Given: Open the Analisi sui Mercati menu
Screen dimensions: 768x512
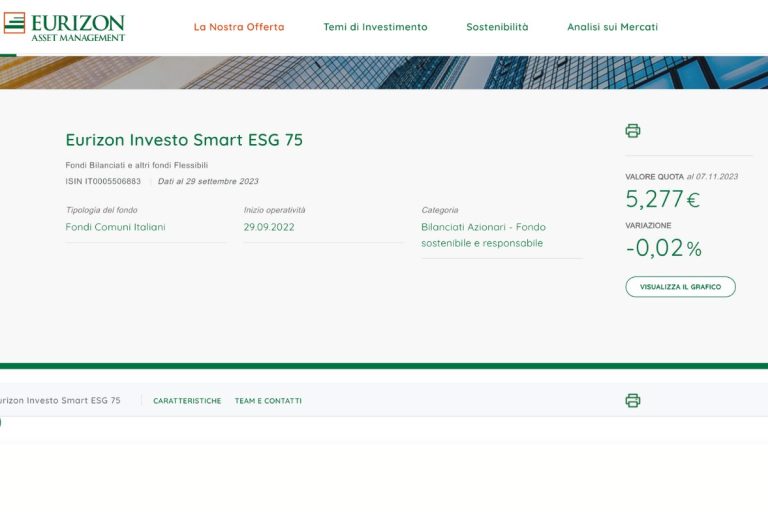Looking at the screenshot, I should pyautogui.click(x=612, y=27).
